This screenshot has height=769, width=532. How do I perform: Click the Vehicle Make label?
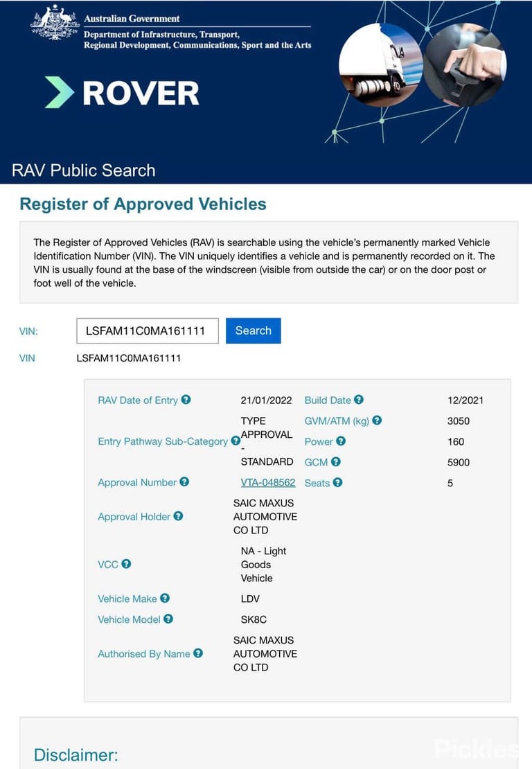click(x=127, y=599)
